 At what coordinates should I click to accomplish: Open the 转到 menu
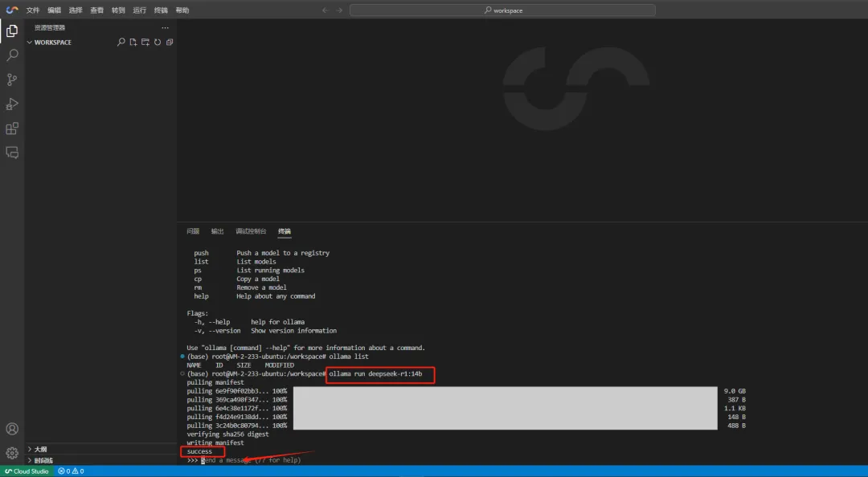[118, 10]
